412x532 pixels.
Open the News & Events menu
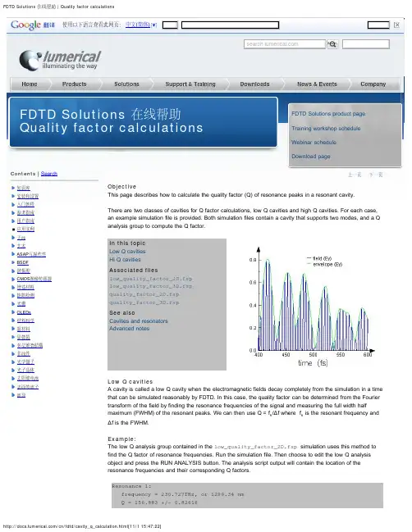(x=317, y=84)
